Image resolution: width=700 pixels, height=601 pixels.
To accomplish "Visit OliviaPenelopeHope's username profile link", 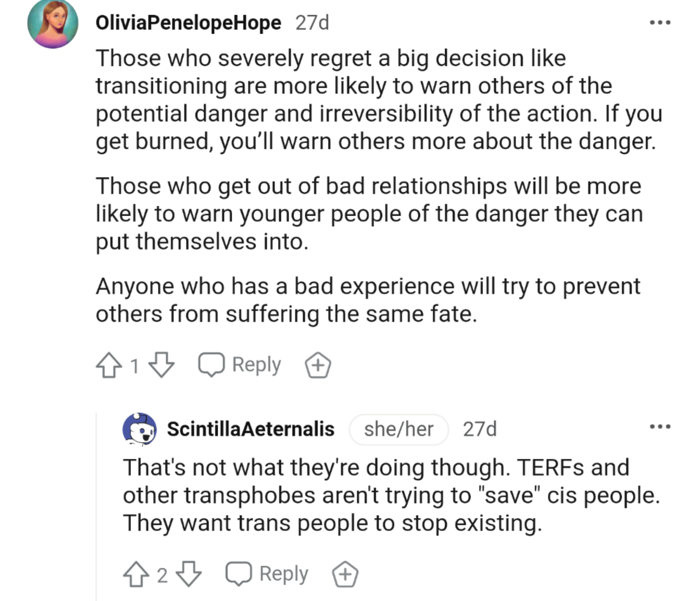I will [188, 23].
